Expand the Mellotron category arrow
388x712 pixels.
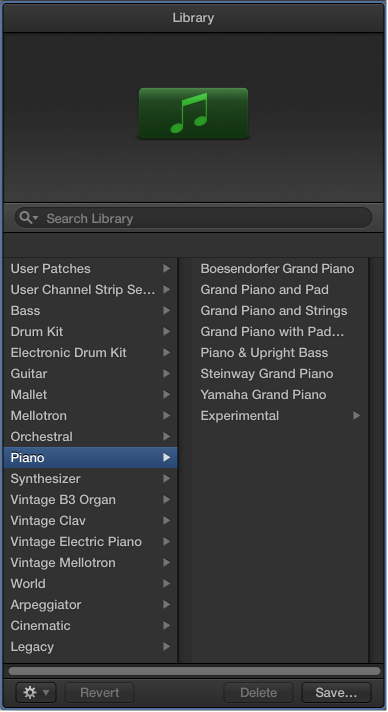tap(167, 415)
